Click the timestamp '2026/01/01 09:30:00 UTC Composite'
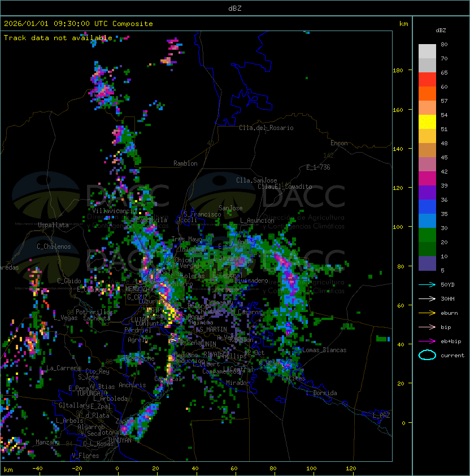 [79, 24]
